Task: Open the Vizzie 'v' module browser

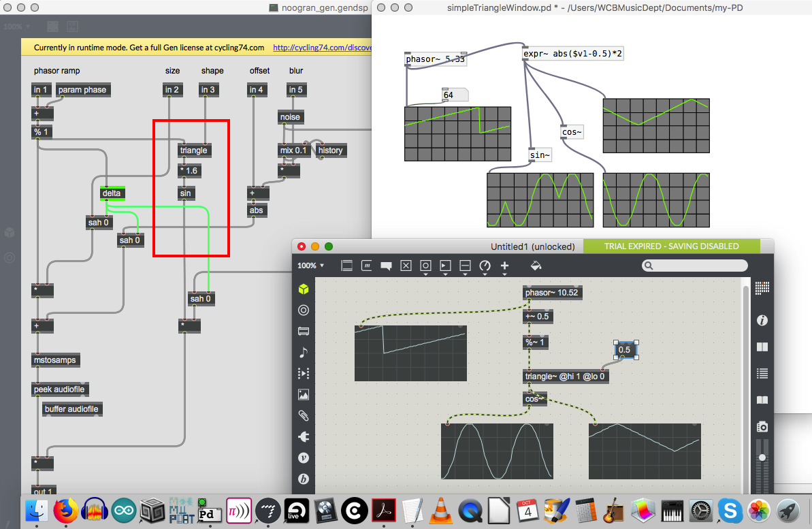Action: [304, 458]
